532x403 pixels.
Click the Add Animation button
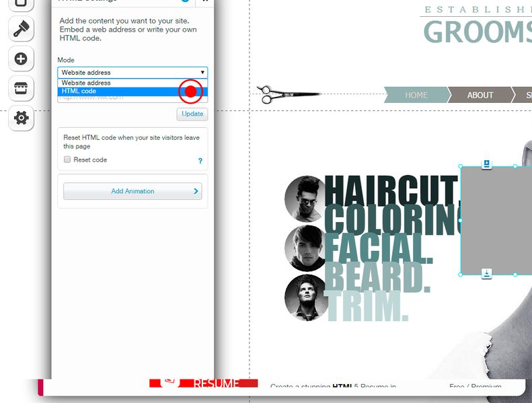click(x=132, y=191)
